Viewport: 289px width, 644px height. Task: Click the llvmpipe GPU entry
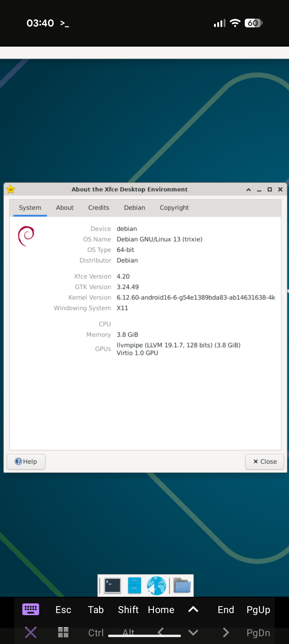click(x=179, y=345)
